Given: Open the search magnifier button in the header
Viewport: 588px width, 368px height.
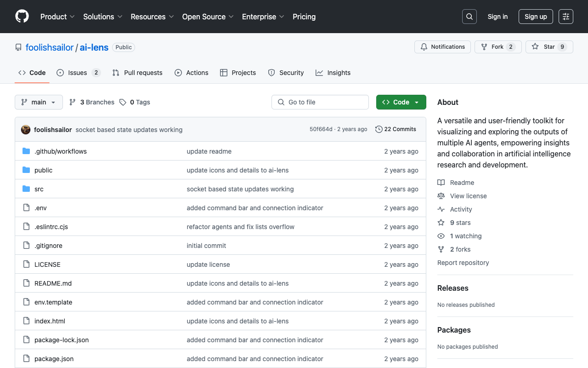Looking at the screenshot, I should pyautogui.click(x=469, y=17).
